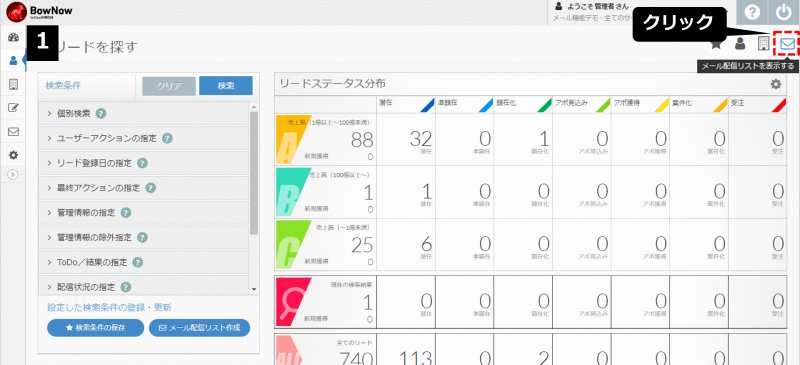Click help icon next to 管理情報の指定

point(126,213)
